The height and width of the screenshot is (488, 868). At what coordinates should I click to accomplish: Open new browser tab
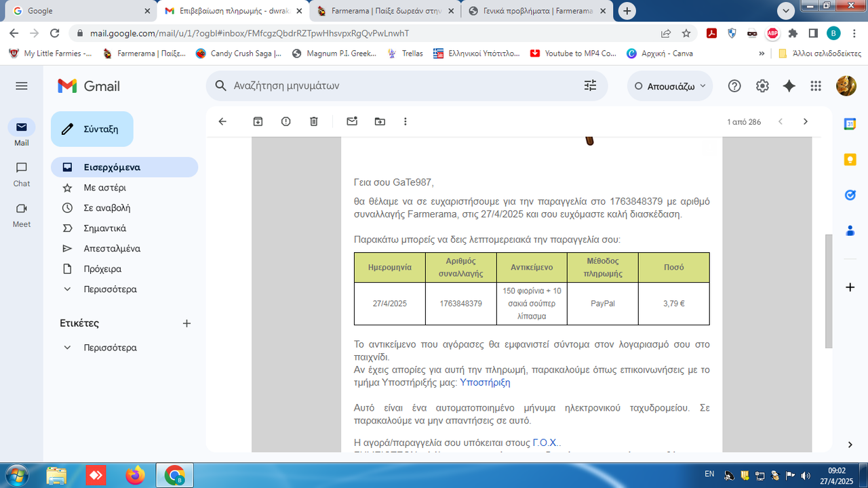[627, 11]
